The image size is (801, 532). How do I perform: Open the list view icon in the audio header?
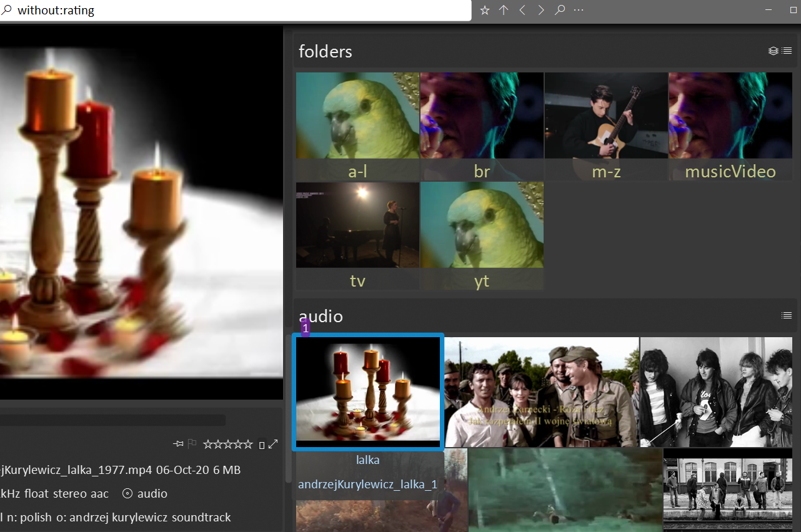[x=787, y=315]
